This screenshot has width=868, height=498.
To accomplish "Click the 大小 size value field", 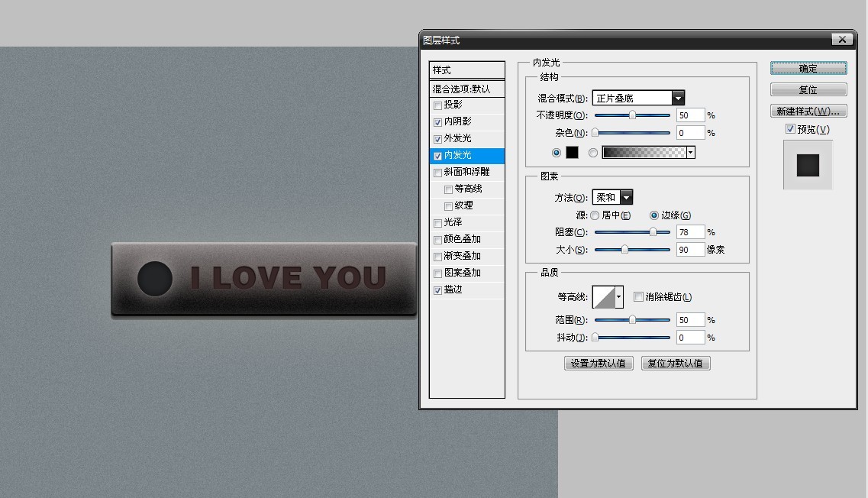I will click(x=689, y=250).
